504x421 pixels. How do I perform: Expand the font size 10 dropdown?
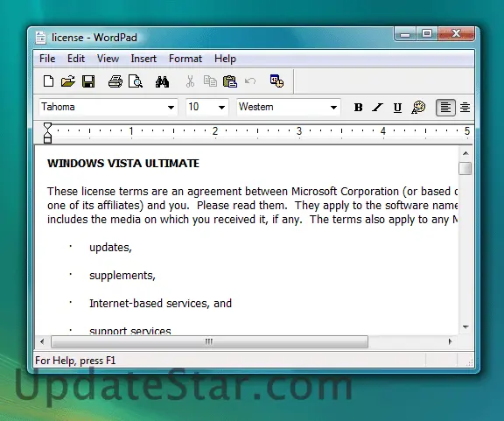(221, 108)
